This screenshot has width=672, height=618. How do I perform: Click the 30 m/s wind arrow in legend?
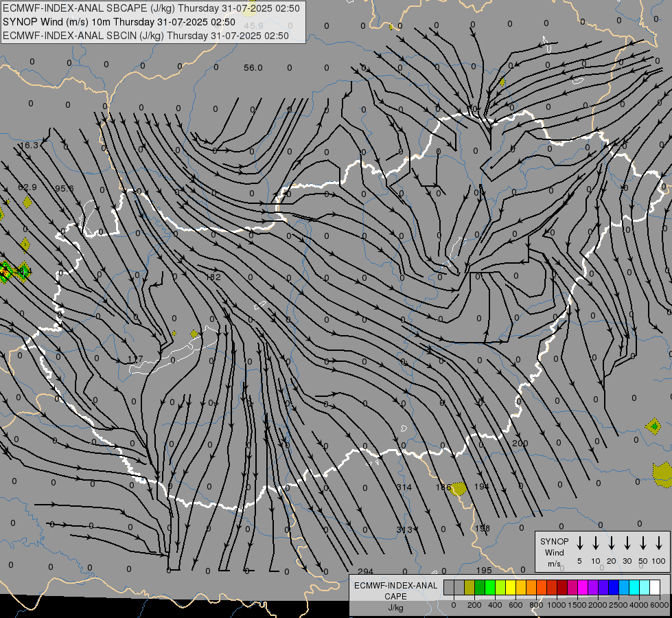coord(627,543)
